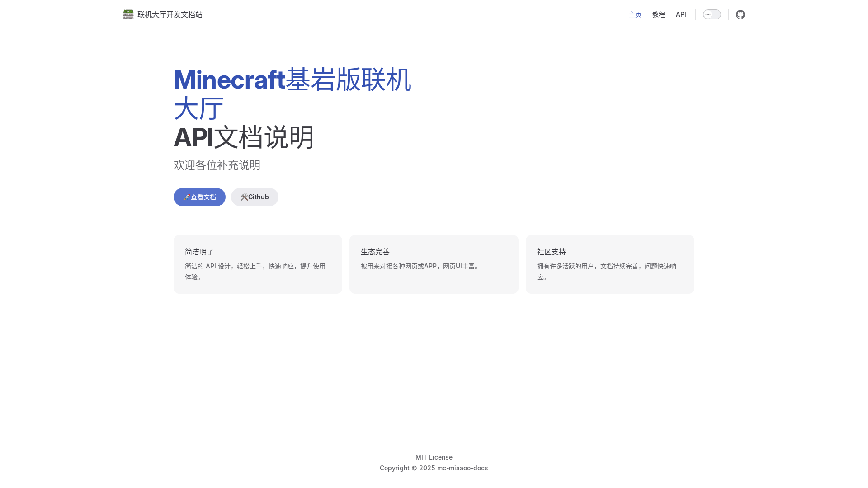The height and width of the screenshot is (488, 868).
Task: Click the 联机大厅开发文档站 site title
Action: point(170,14)
